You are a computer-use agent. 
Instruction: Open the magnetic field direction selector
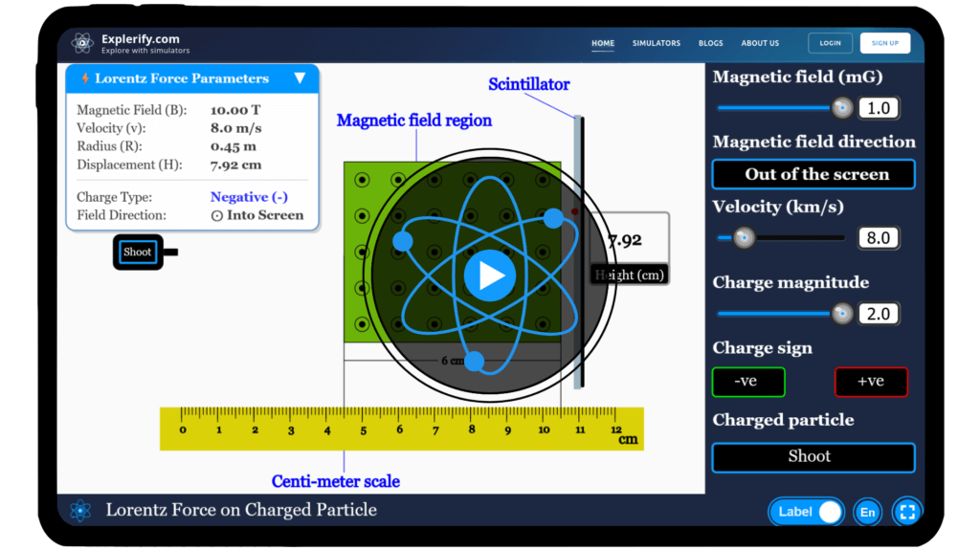pos(813,174)
